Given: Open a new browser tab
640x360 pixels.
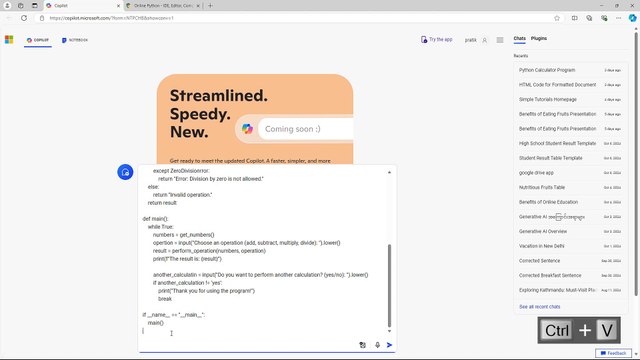Looking at the screenshot, I should coord(210,6).
